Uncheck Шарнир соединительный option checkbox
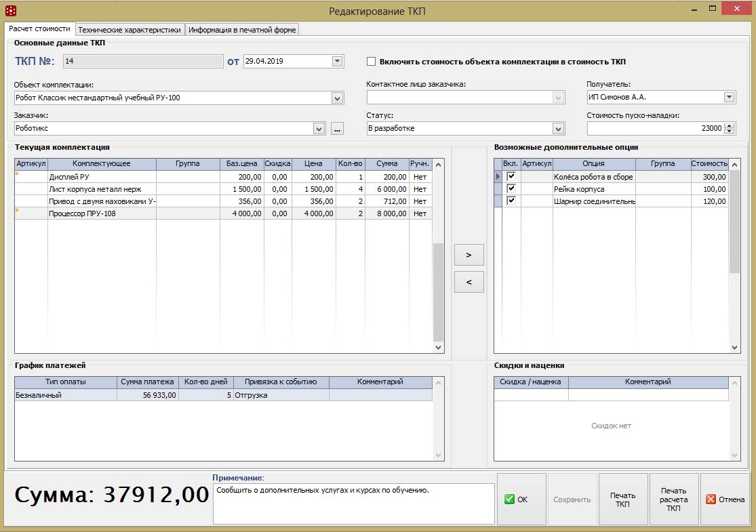This screenshot has height=532, width=756. [511, 201]
